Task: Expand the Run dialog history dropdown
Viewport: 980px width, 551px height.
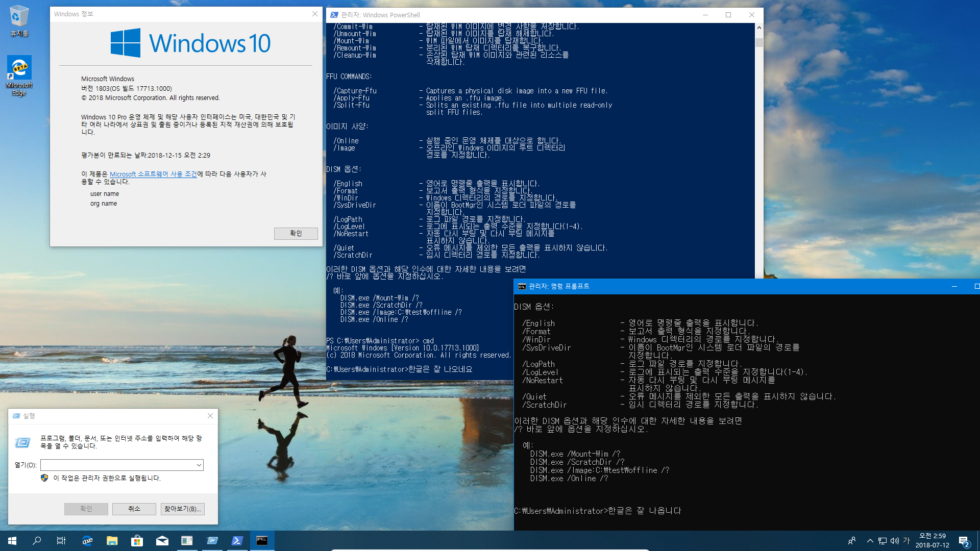Action: (199, 465)
